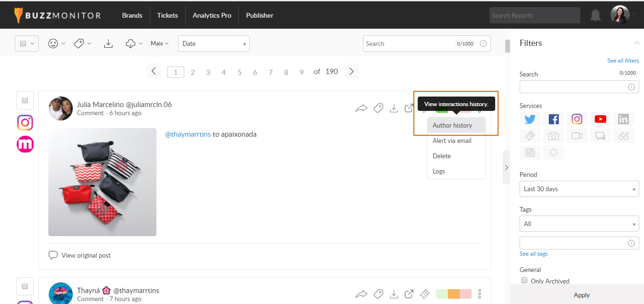The width and height of the screenshot is (644, 304).
Task: Open the Date sort dropdown
Action: point(213,43)
